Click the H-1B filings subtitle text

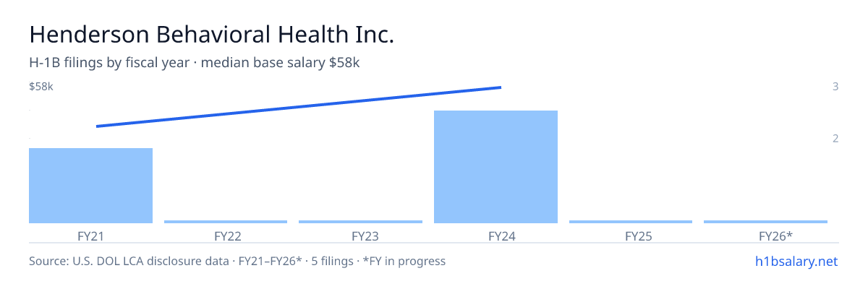click(x=195, y=63)
